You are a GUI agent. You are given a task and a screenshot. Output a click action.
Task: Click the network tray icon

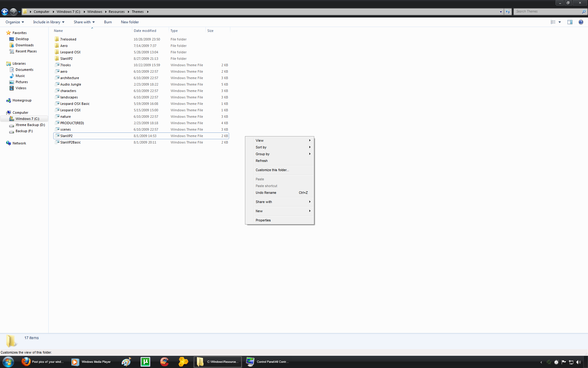571,362
